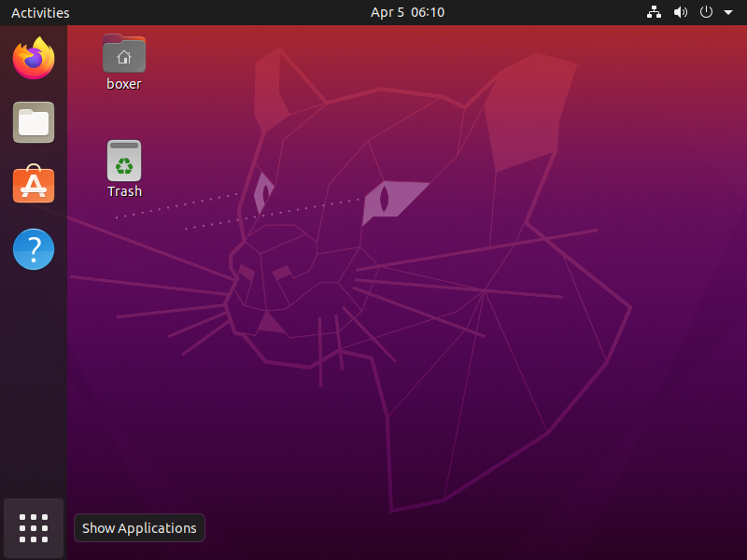
Task: Click the power icon in top bar
Action: [x=706, y=12]
